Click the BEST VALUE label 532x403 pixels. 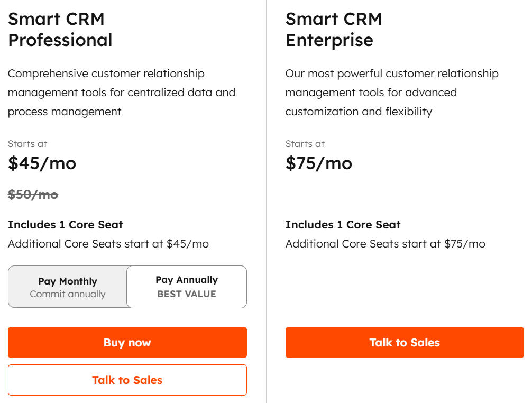(187, 295)
